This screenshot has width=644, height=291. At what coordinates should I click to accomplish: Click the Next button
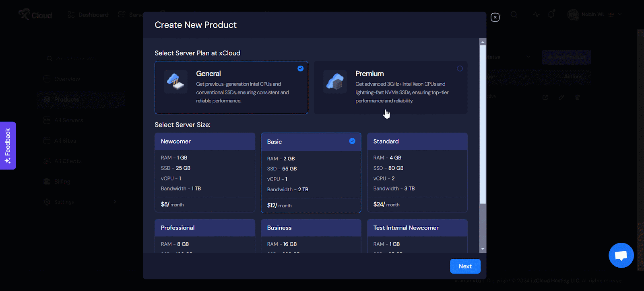pos(465,266)
